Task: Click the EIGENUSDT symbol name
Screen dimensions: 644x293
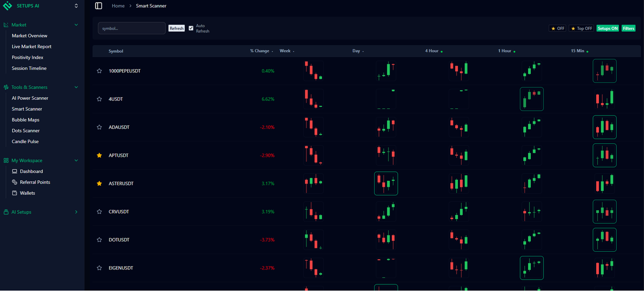Action: point(121,268)
